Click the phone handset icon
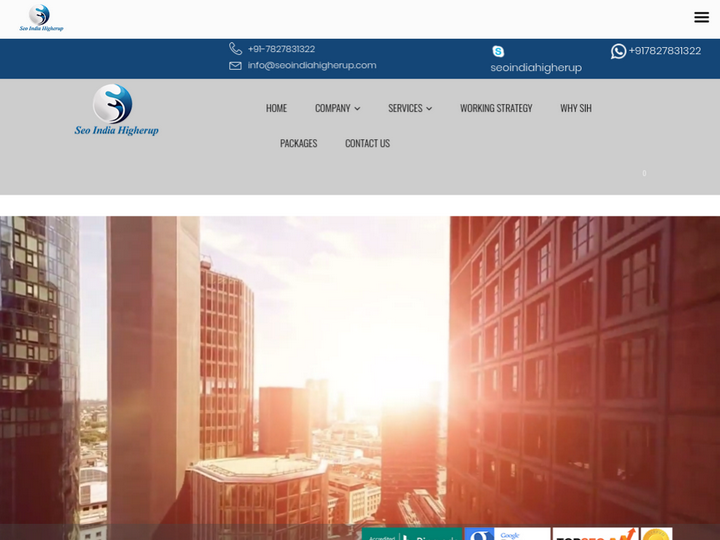Viewport: 720px width, 540px height. pos(235,49)
